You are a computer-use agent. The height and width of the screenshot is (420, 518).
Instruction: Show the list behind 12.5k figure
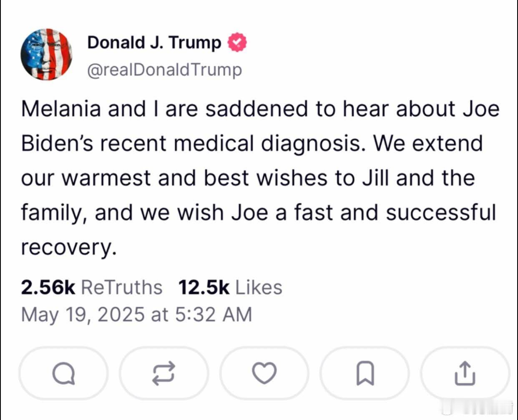[204, 287]
